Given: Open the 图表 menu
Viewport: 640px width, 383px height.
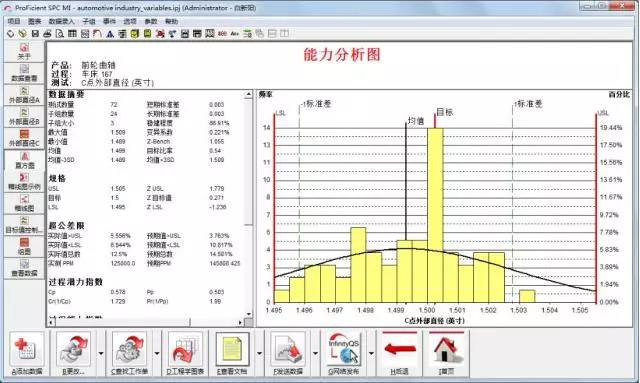Looking at the screenshot, I should [x=34, y=21].
